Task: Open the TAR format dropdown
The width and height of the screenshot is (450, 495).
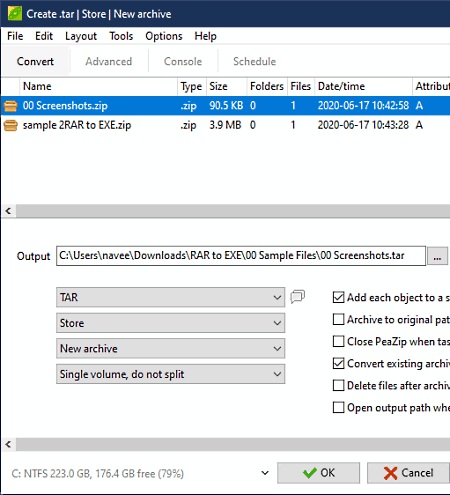Action: click(170, 297)
